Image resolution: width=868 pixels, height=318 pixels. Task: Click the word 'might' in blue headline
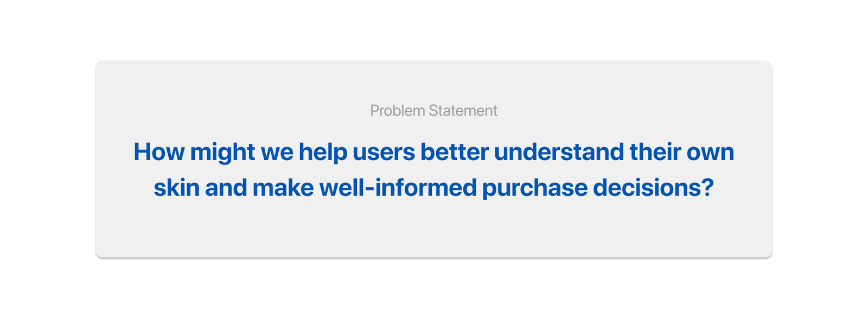click(x=222, y=153)
